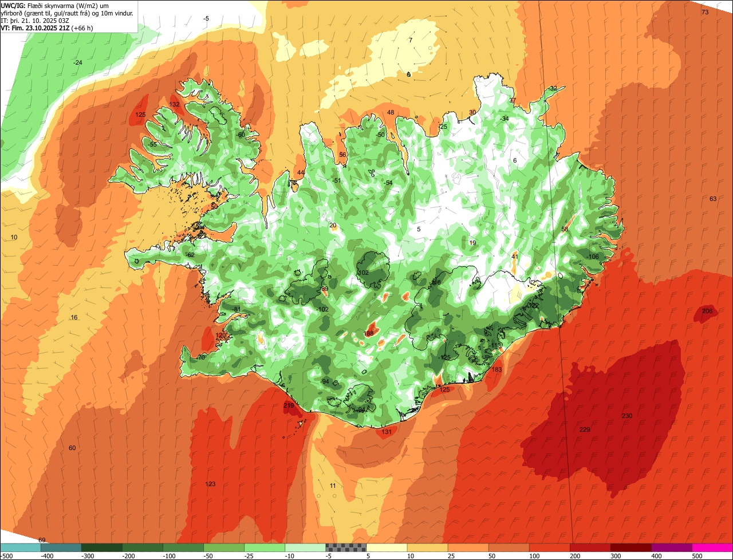Click the value '-24' in the green northwest area
Viewport: 733px width, 560px height.
pos(78,62)
